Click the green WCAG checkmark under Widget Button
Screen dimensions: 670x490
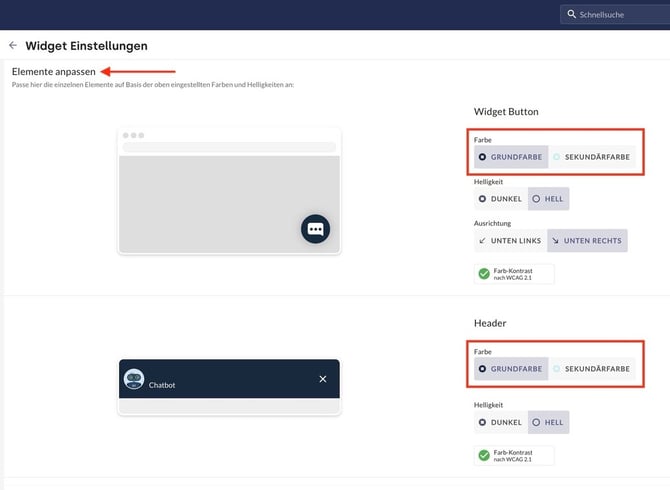point(484,273)
